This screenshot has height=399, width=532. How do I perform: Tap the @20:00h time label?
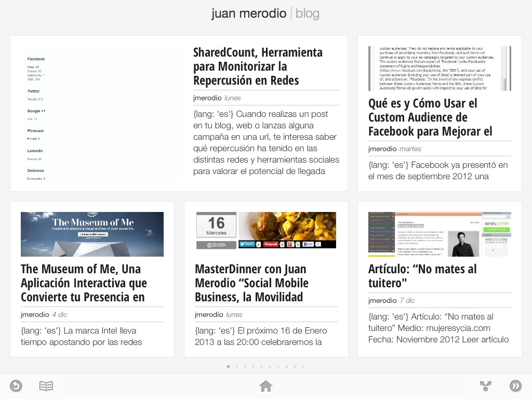[216, 245]
